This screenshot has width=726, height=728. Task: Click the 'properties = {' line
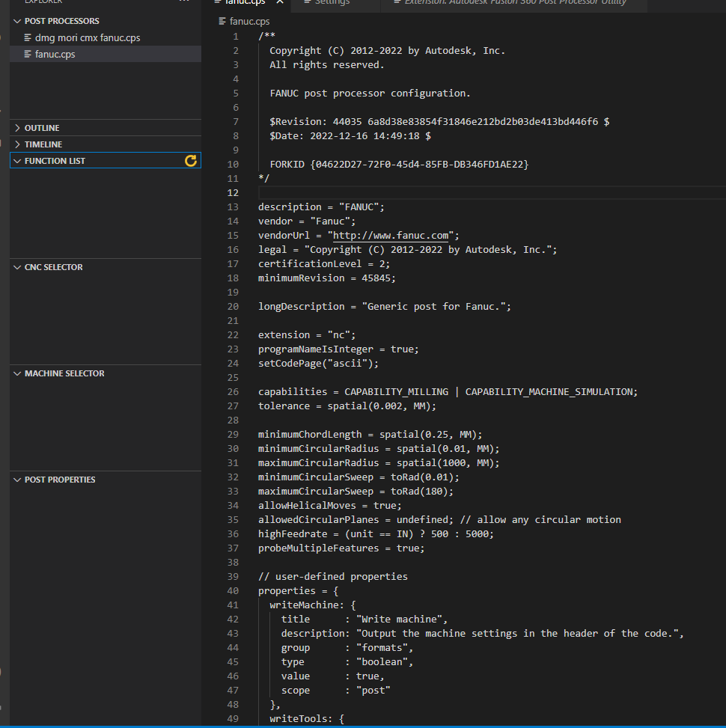point(298,590)
